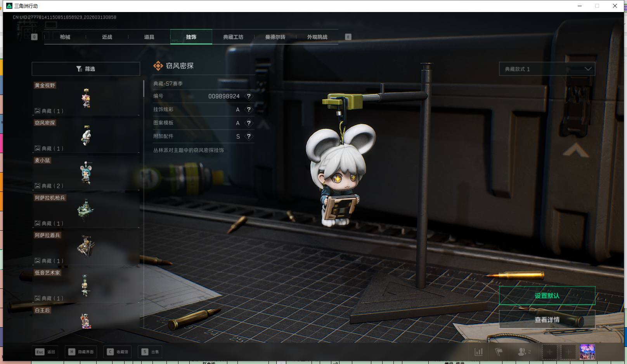This screenshot has height=364, width=627.
Task: Open the 典藏工坊 tab
Action: point(233,37)
